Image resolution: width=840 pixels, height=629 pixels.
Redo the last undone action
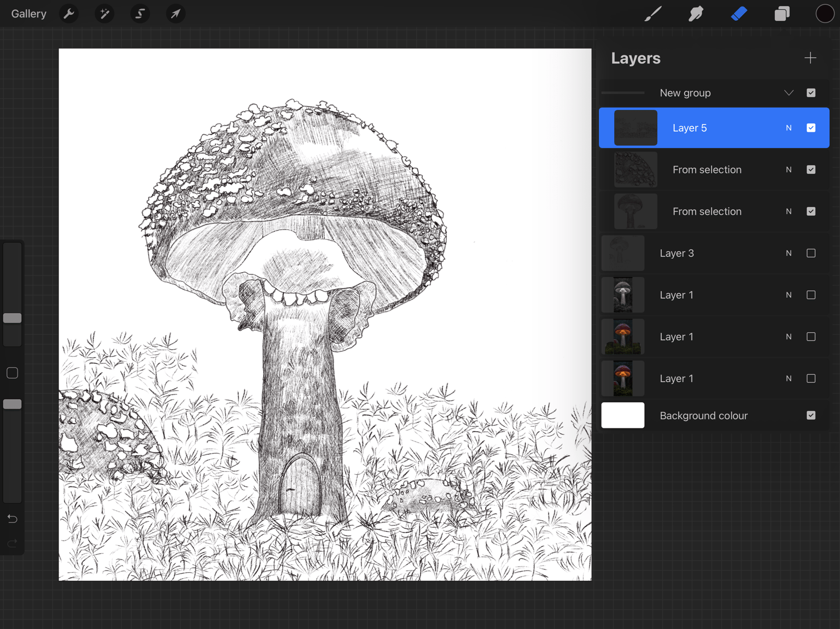click(x=12, y=543)
